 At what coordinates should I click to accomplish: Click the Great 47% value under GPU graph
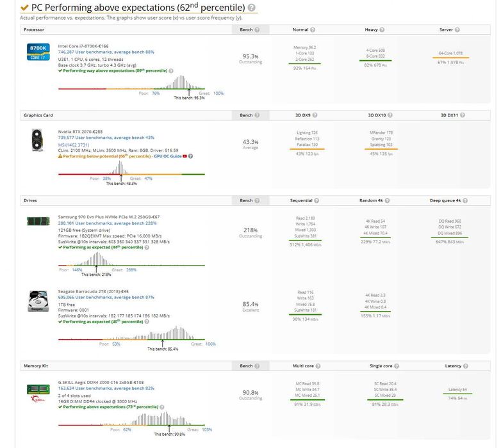[148, 179]
